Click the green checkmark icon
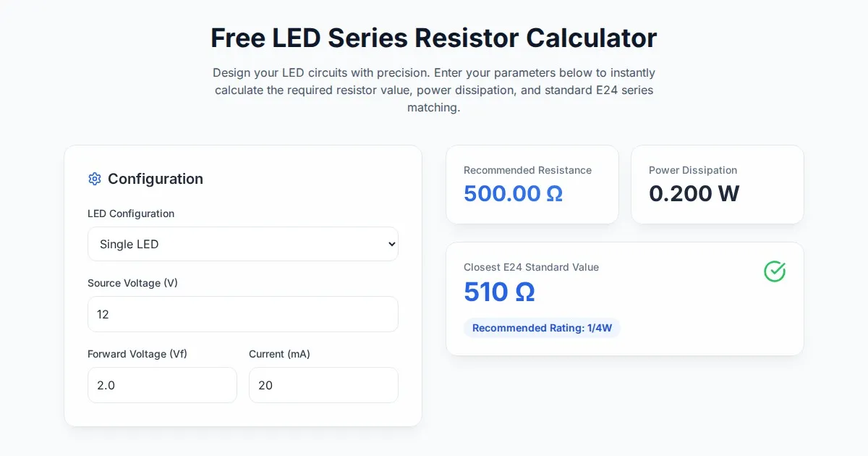868x456 pixels. tap(775, 271)
